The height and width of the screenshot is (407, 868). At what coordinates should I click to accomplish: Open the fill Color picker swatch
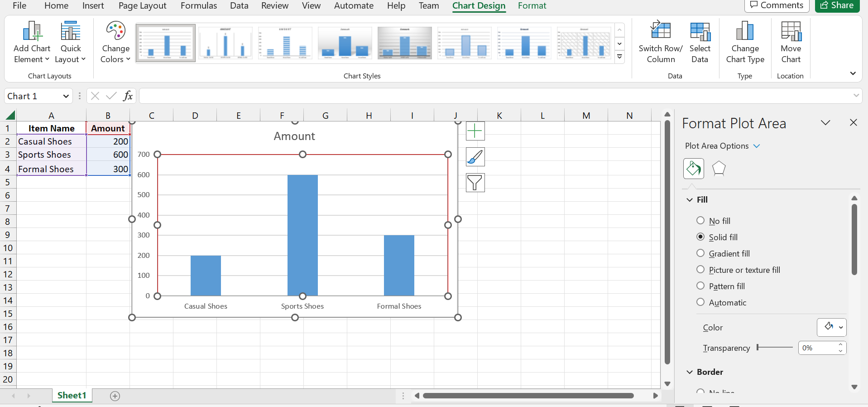tap(831, 327)
